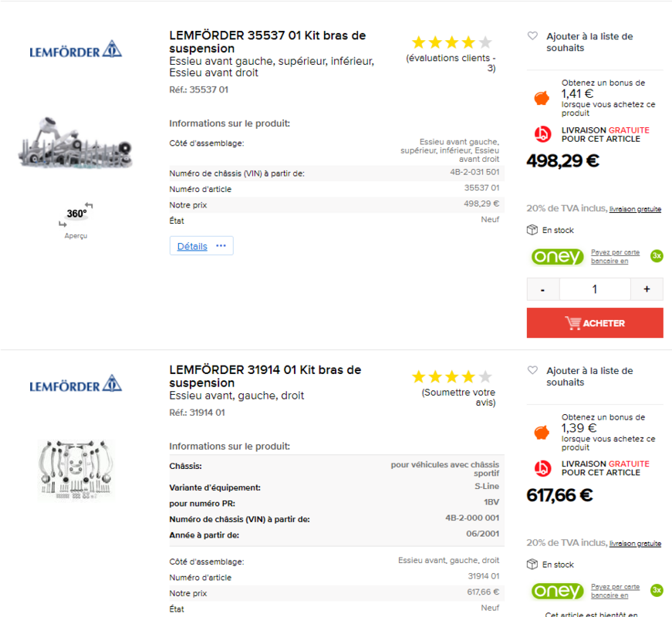Image resolution: width=672 pixels, height=617 pixels.
Task: Click the star rating of LEMFÖRDER 35537 01
Action: point(451,42)
